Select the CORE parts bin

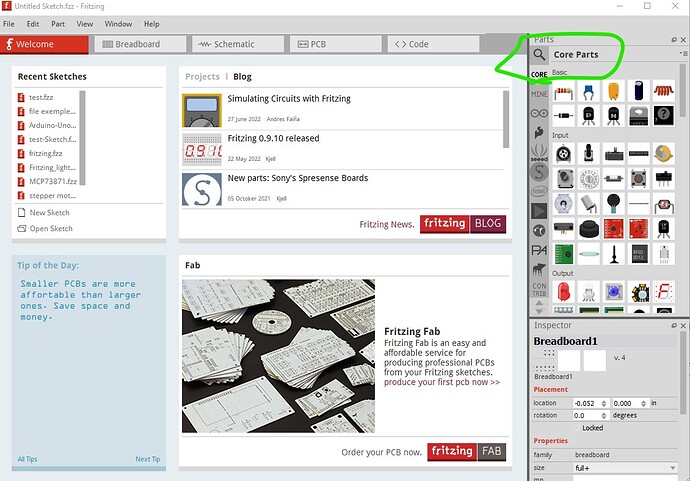[x=539, y=74]
